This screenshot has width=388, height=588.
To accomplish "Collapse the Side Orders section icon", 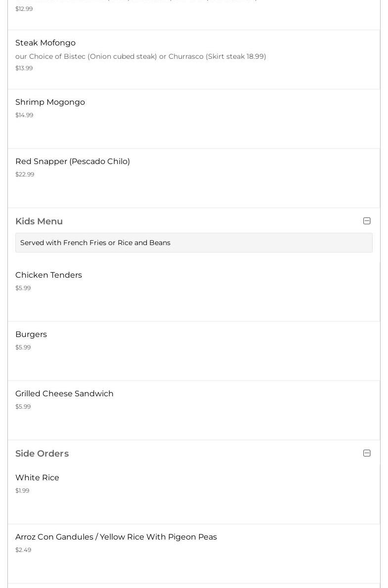I will pos(367,453).
